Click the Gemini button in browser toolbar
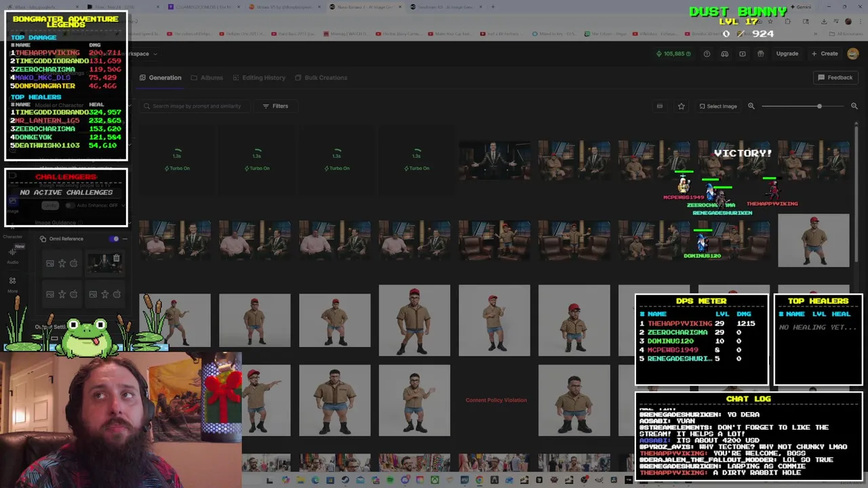868x488 pixels. pyautogui.click(x=800, y=7)
